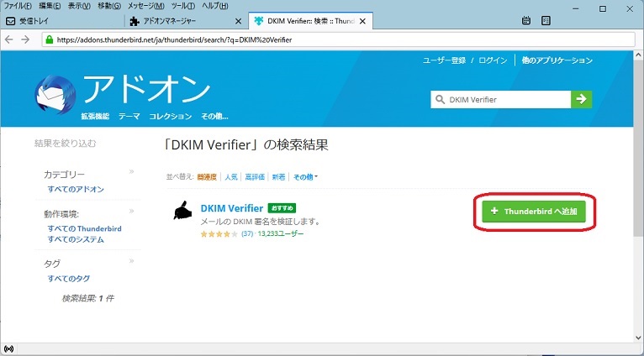Viewport: 644px width, 356px height.
Task: Open the tasks icon in tab bar
Action: (x=546, y=20)
